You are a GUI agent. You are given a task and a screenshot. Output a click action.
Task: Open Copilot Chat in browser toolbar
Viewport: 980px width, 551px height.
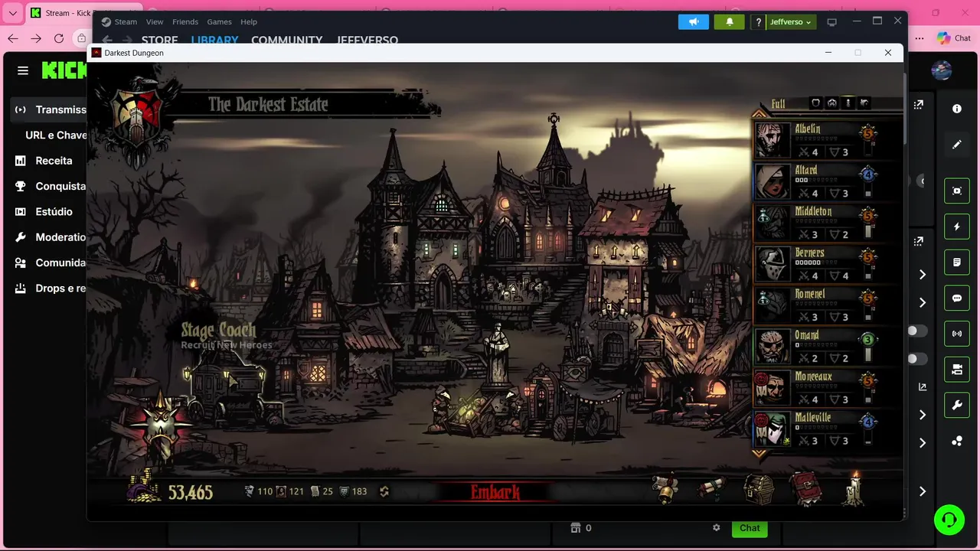click(x=954, y=38)
